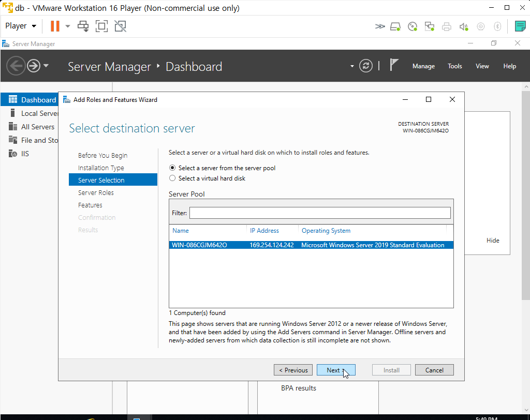The width and height of the screenshot is (530, 420).
Task: Minimize the Add Roles and Features Wizard
Action: 405,99
